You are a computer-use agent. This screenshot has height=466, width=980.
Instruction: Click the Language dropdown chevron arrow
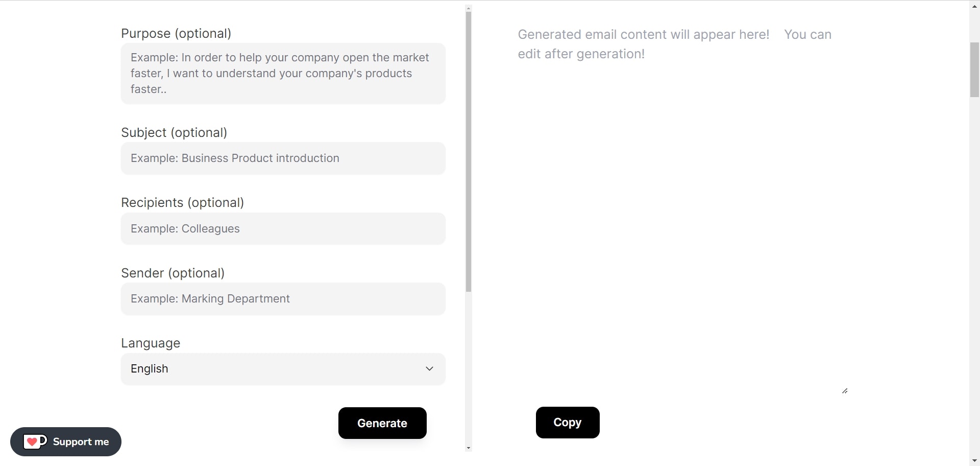coord(429,368)
